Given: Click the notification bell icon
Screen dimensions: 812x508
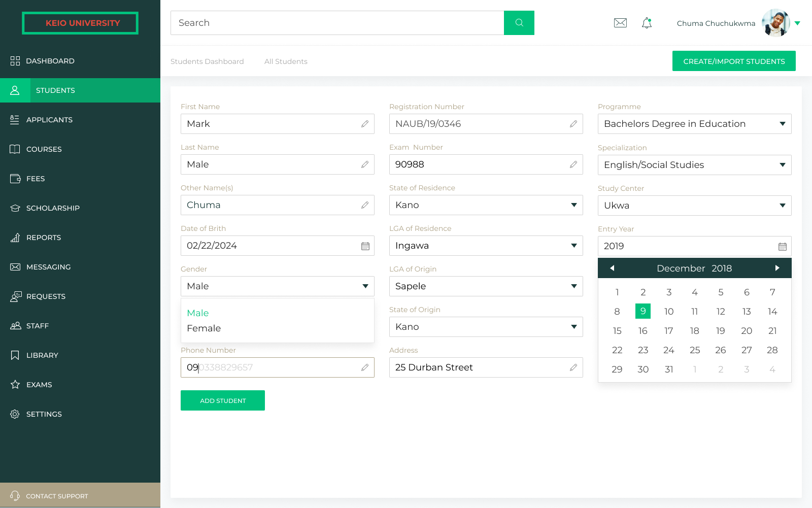Looking at the screenshot, I should (647, 23).
